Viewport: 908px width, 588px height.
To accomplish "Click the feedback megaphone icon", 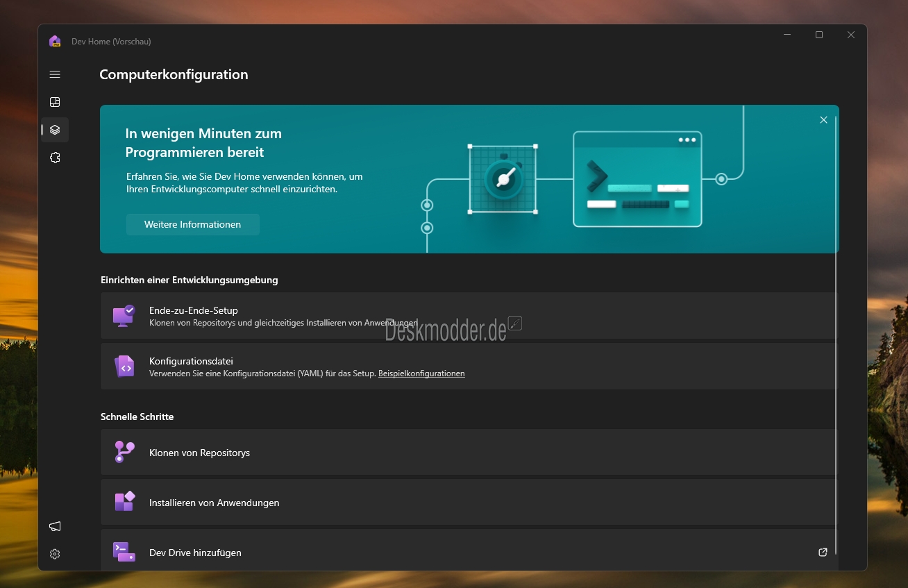I will (55, 526).
